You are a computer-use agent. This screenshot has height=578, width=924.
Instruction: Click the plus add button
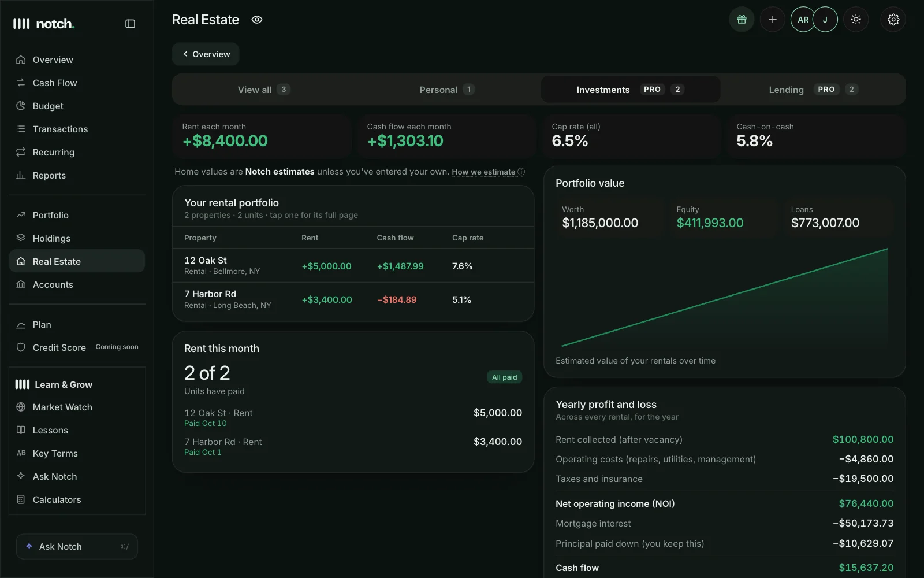[x=772, y=20]
